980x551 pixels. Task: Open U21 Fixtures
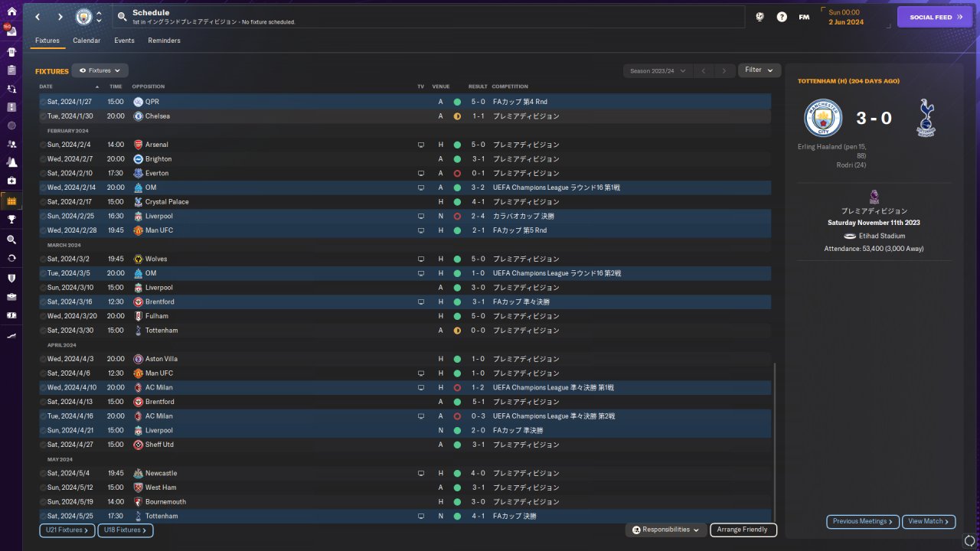(x=67, y=530)
